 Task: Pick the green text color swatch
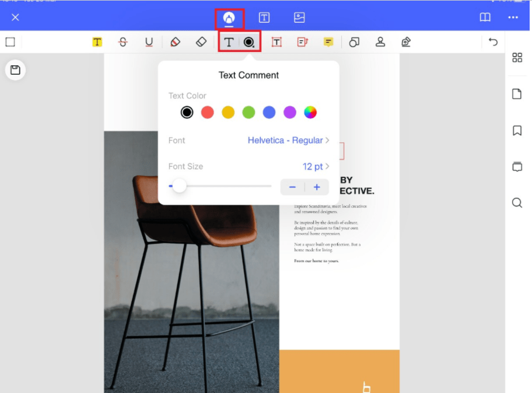click(x=249, y=112)
